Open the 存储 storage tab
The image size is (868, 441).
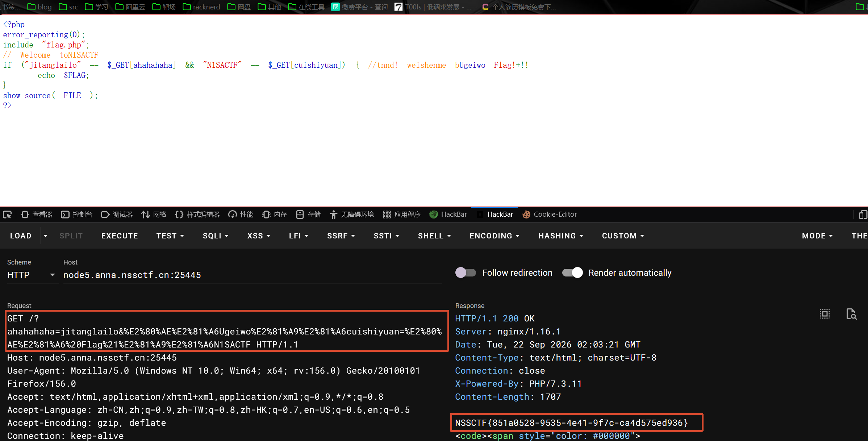(x=308, y=215)
